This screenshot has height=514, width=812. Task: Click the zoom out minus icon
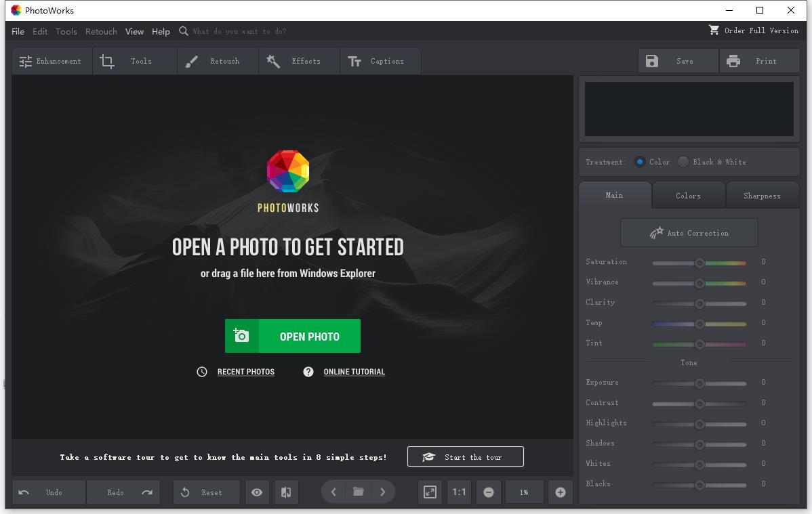point(489,492)
